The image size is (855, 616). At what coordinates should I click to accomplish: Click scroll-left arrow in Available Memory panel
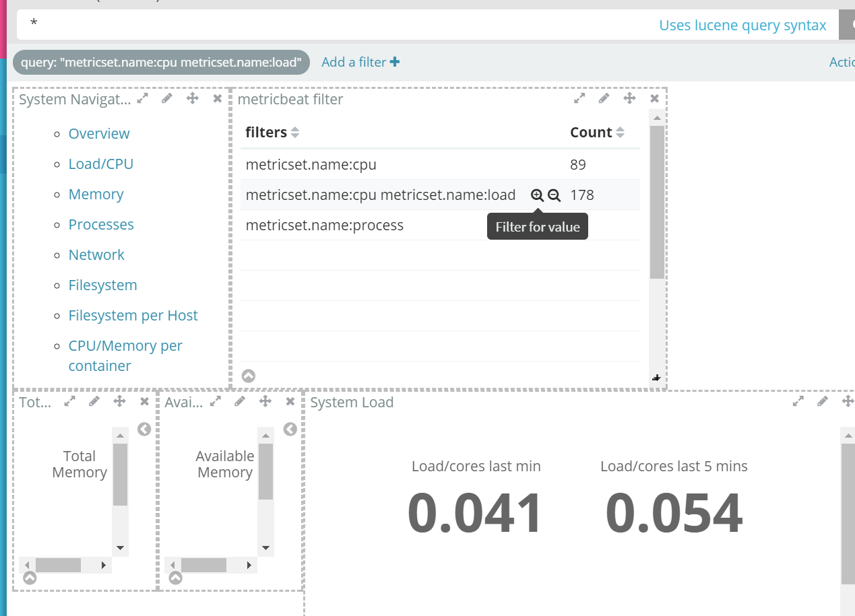pyautogui.click(x=172, y=565)
